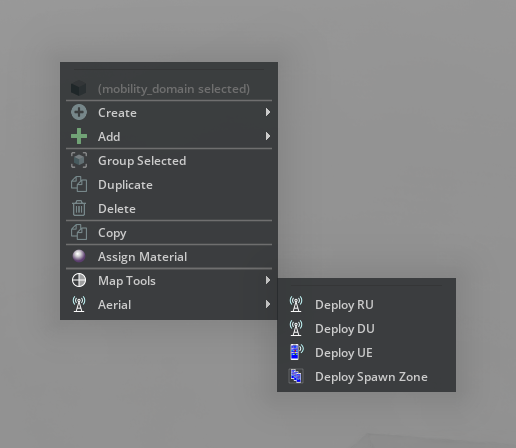Expand the Map Tools submenu arrow
This screenshot has width=516, height=448.
268,280
